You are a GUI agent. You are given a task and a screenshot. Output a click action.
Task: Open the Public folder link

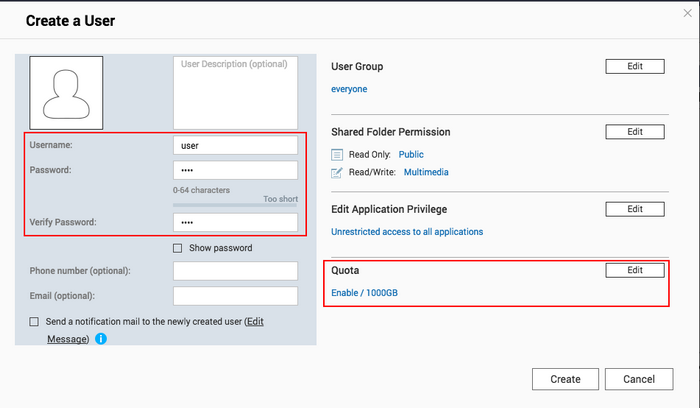coord(411,154)
